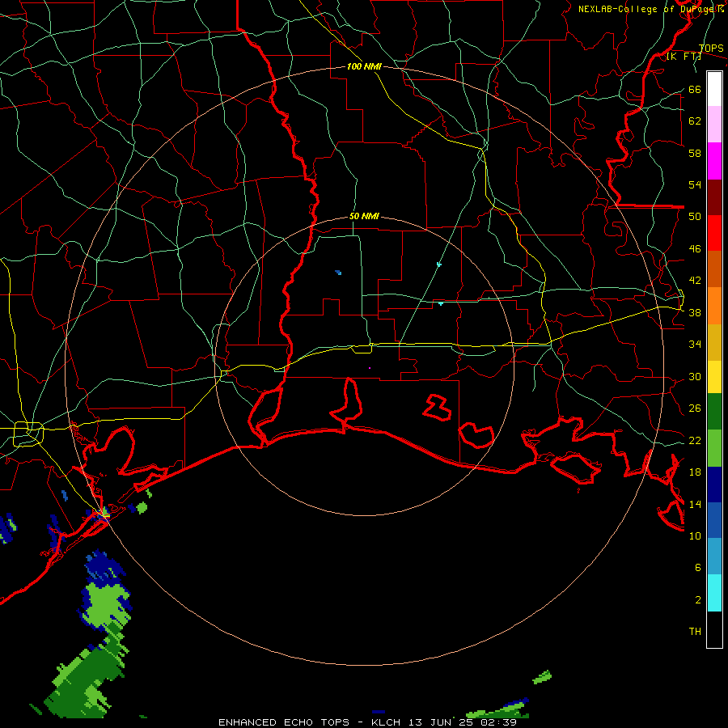Click the legend value "18"
This screenshot has width=728, height=728.
695,472
